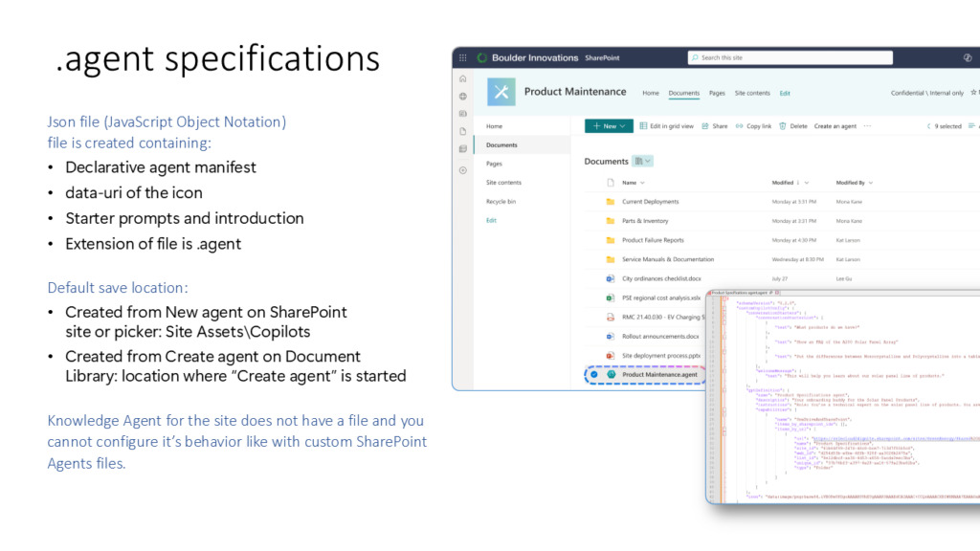
Task: Open the lists icon in the app bar
Action: [x=462, y=148]
